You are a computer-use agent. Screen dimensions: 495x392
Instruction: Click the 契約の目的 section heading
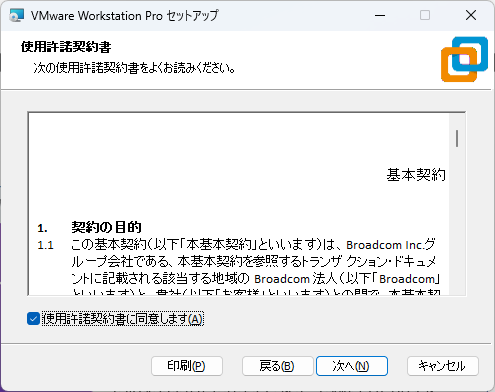pyautogui.click(x=106, y=227)
